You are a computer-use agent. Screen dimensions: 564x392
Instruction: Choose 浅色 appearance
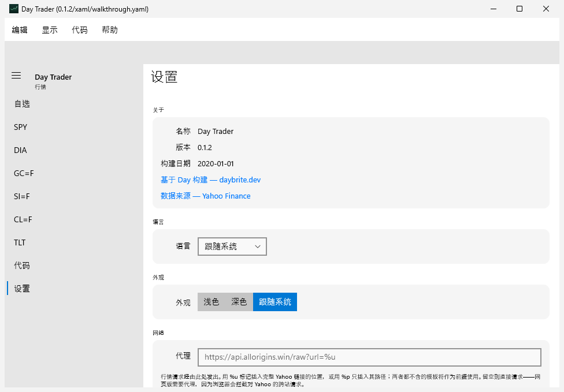point(211,302)
